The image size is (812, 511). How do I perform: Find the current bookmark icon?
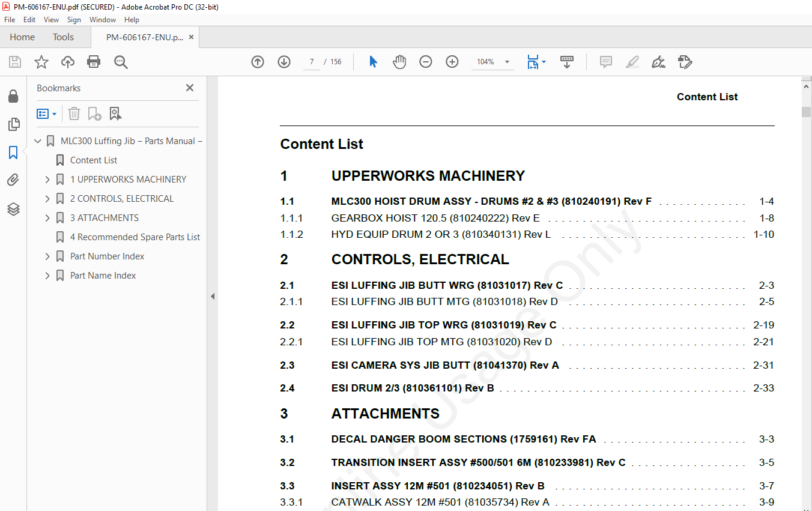(115, 113)
